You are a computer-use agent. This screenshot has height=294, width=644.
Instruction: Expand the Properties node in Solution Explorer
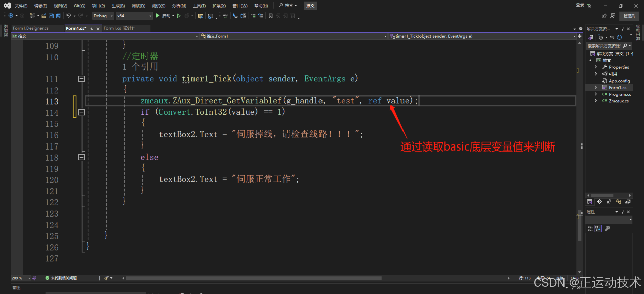coord(596,67)
